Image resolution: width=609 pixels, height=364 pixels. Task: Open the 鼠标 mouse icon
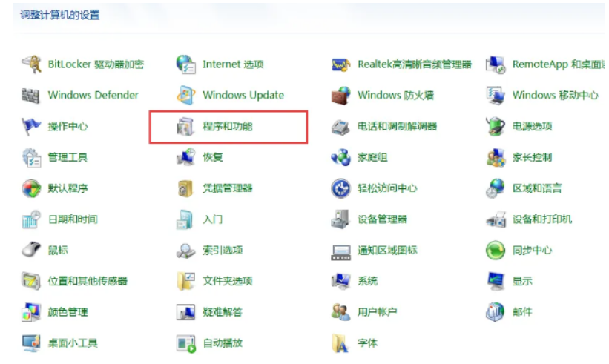pyautogui.click(x=31, y=250)
